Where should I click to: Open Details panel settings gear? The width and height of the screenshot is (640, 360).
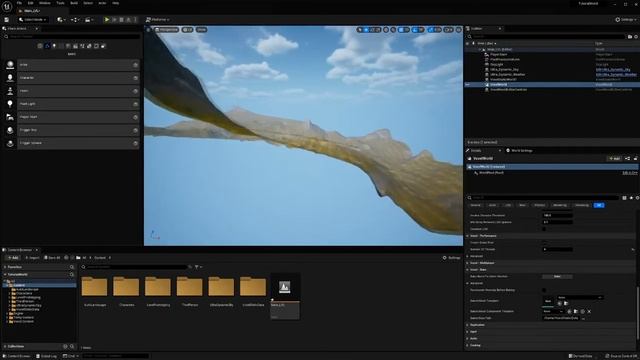[637, 198]
